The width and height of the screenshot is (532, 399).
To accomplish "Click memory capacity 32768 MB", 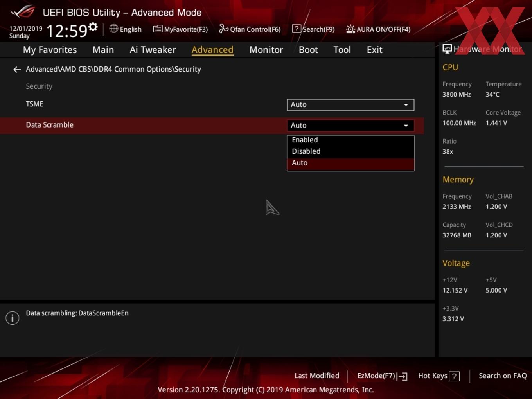I will tap(457, 235).
